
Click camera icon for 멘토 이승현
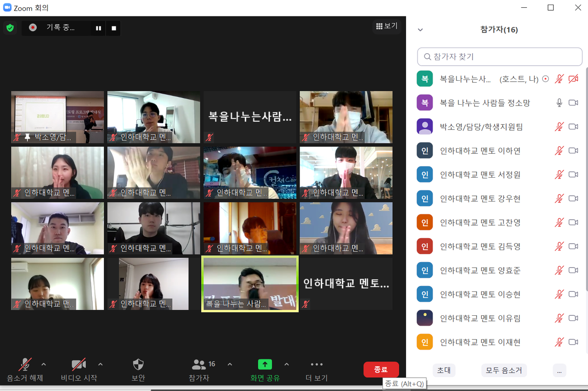pyautogui.click(x=573, y=294)
